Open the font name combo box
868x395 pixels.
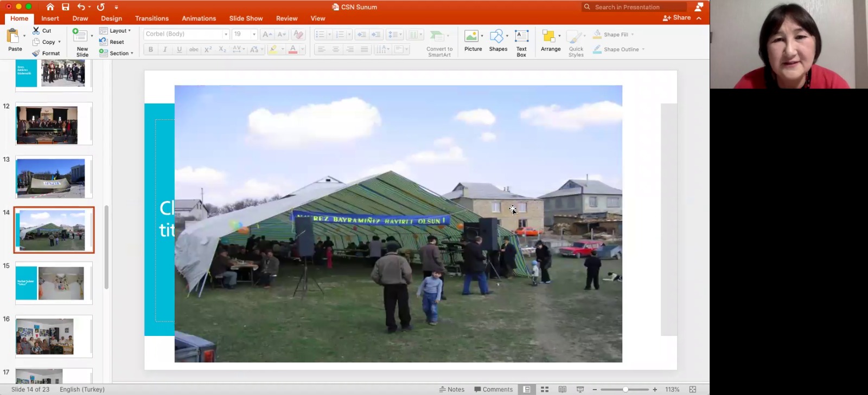tap(186, 34)
